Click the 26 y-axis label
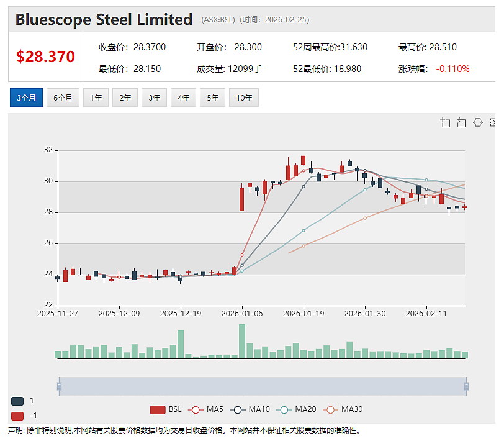 click(x=48, y=243)
